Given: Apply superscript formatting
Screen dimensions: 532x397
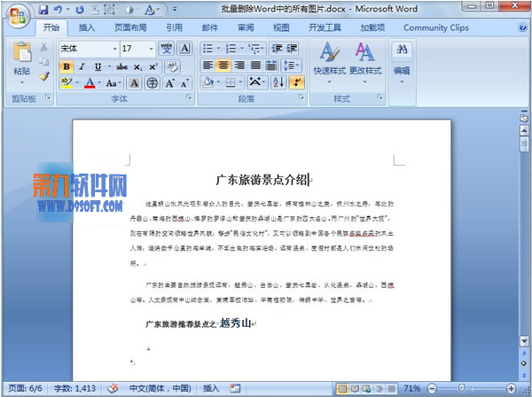Looking at the screenshot, I should pos(153,66).
